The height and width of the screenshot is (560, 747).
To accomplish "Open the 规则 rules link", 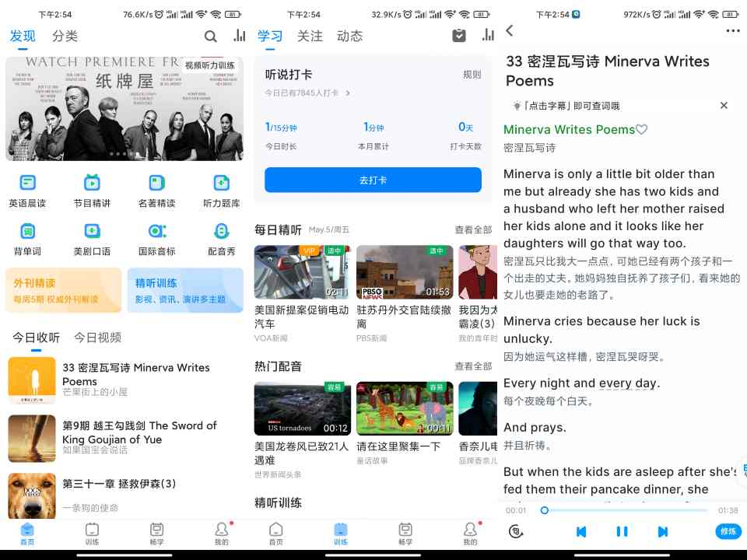I will point(472,75).
